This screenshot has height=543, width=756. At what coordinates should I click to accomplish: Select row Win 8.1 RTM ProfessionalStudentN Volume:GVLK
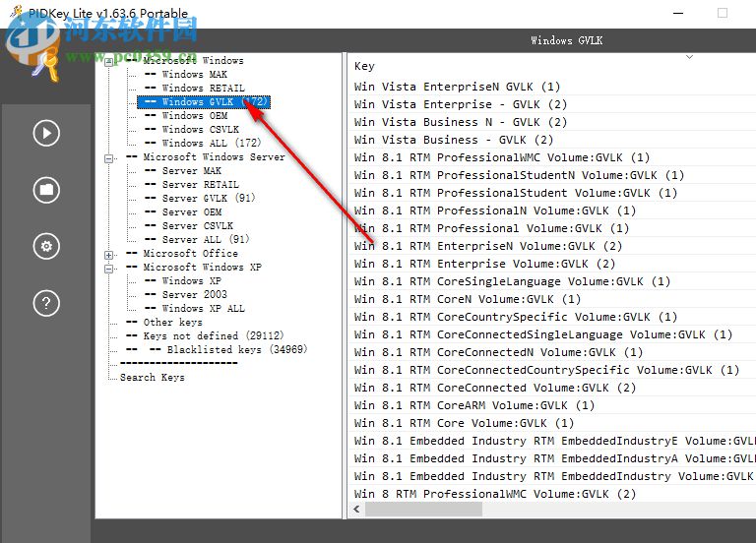coord(551,175)
